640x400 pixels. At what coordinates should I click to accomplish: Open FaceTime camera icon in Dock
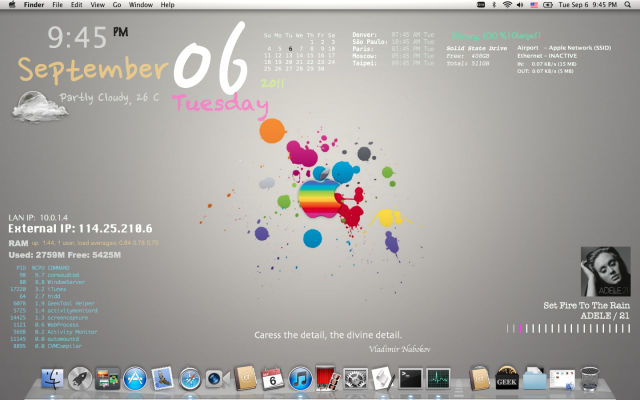(217, 379)
